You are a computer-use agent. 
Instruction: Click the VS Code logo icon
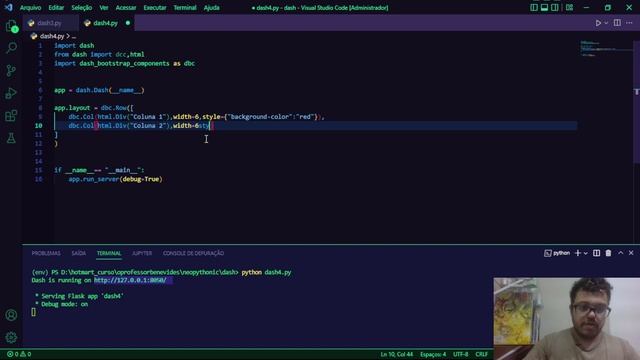tap(9, 7)
